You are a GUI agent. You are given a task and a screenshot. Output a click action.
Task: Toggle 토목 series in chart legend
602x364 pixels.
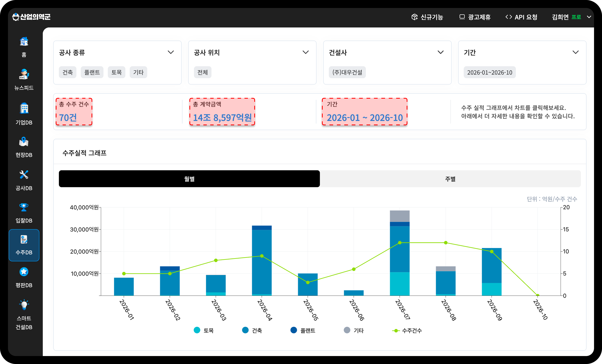click(x=203, y=330)
